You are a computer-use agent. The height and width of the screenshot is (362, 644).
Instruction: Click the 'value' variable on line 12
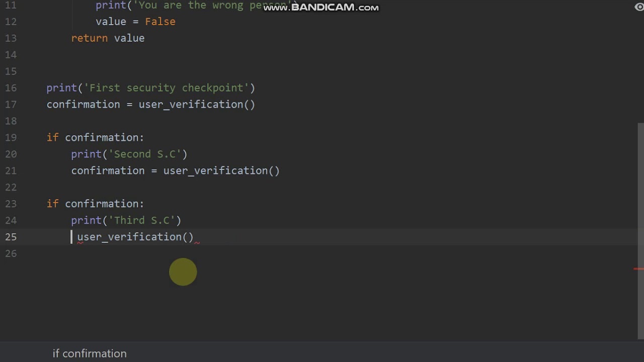point(111,22)
